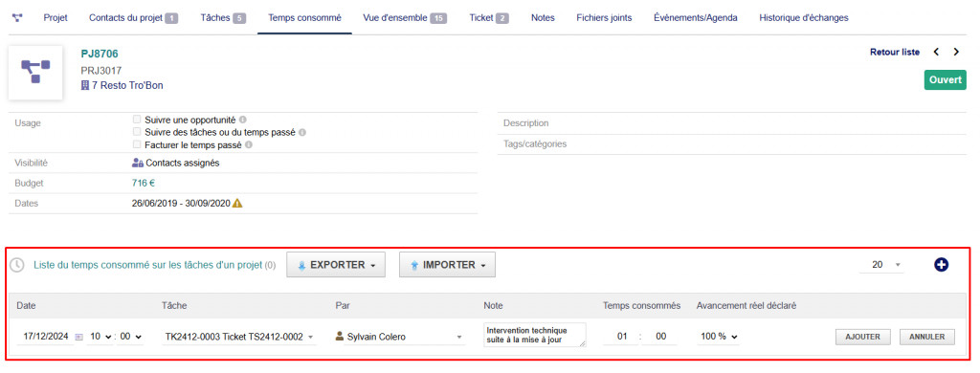Switch to the Tâches tab
Viewport: 980px width, 373px height.
coord(223,18)
